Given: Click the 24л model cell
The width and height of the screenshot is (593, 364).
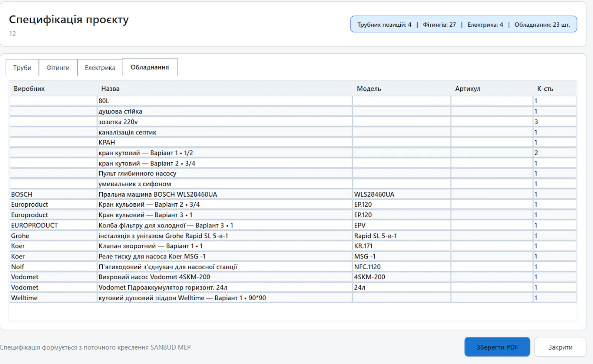Looking at the screenshot, I should [x=401, y=287].
